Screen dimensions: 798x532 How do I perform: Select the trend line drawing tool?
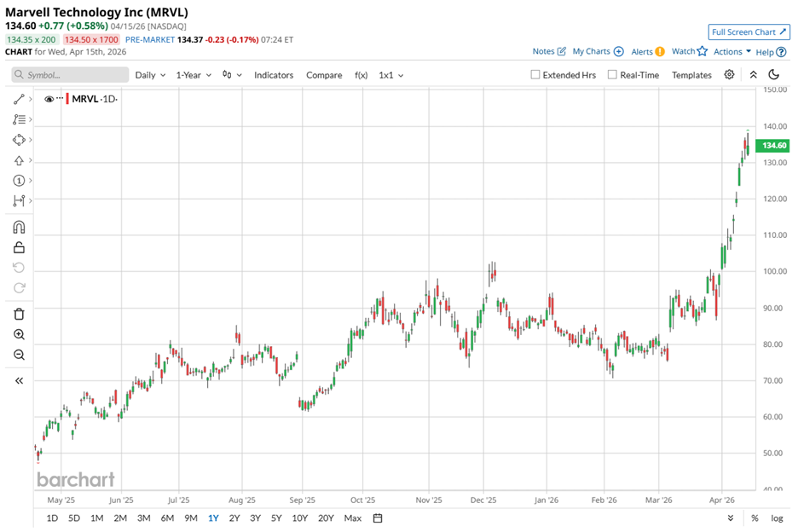(x=19, y=99)
